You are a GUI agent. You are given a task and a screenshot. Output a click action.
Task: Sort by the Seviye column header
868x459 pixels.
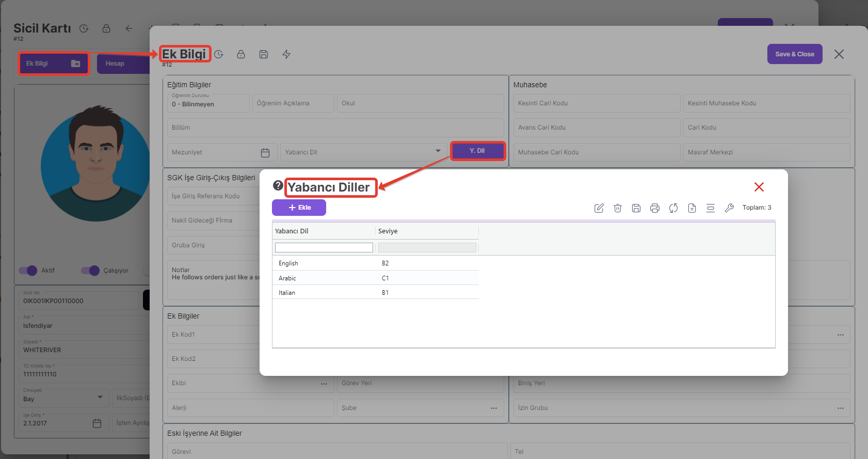pos(388,231)
